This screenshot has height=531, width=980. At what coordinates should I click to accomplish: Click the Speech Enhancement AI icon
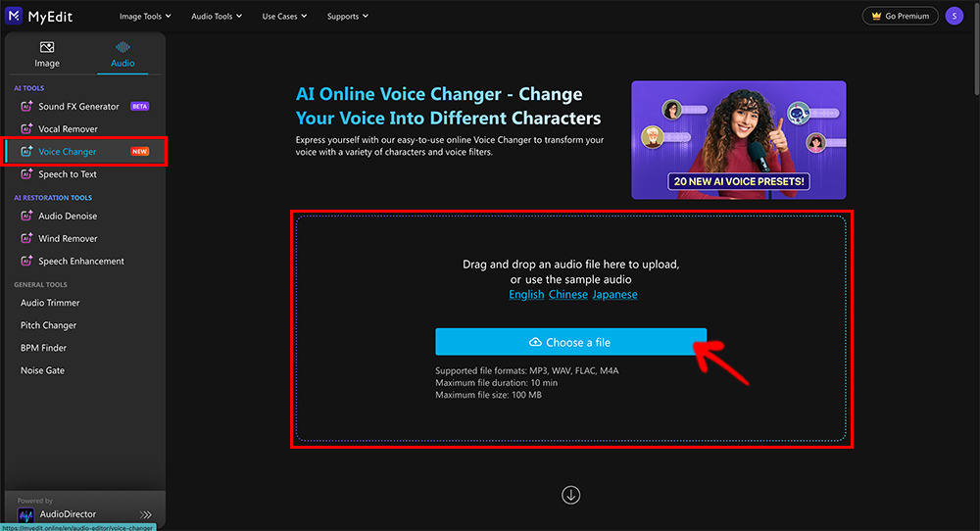point(26,262)
